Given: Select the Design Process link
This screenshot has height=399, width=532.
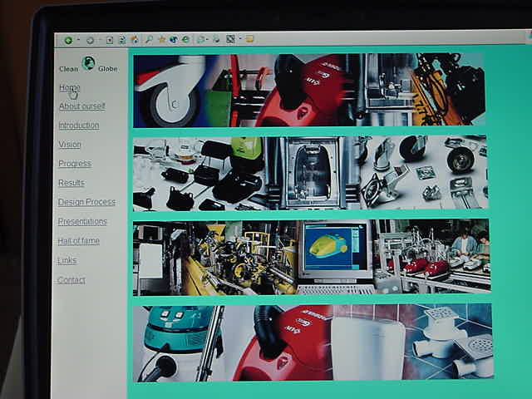Looking at the screenshot, I should pyautogui.click(x=86, y=202).
